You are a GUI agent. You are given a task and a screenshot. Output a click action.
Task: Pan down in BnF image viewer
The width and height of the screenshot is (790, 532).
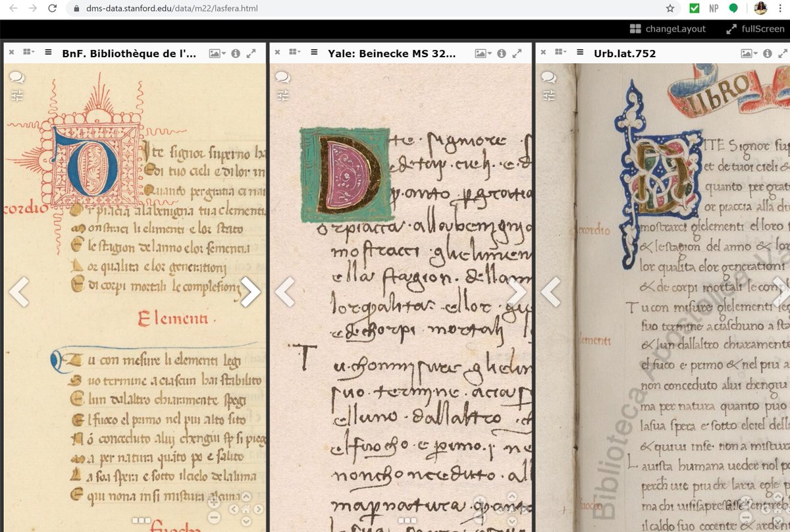pyautogui.click(x=246, y=522)
